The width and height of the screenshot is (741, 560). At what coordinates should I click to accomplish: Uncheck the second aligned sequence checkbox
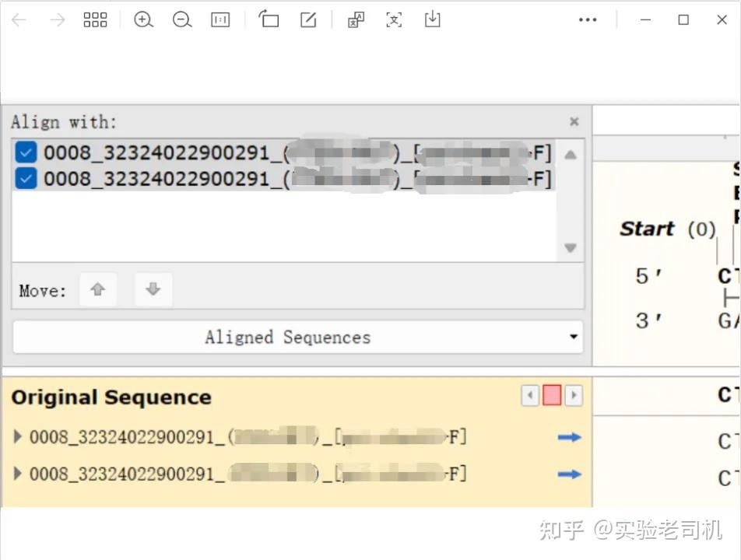click(x=26, y=179)
